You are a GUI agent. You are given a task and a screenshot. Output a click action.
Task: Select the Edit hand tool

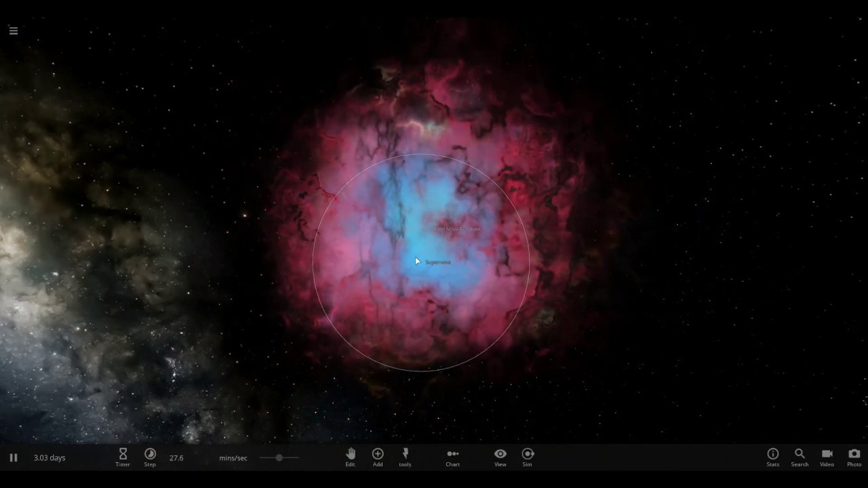(351, 457)
